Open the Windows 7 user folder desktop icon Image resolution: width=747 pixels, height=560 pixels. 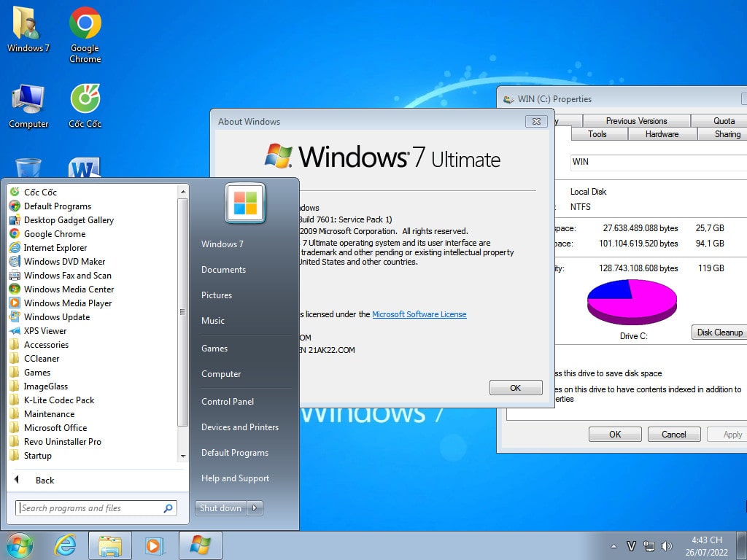(x=28, y=28)
